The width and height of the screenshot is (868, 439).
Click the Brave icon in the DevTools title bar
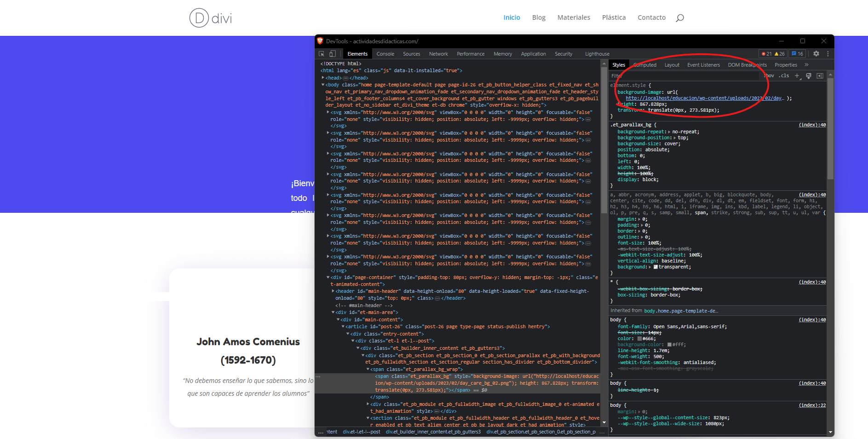point(320,41)
